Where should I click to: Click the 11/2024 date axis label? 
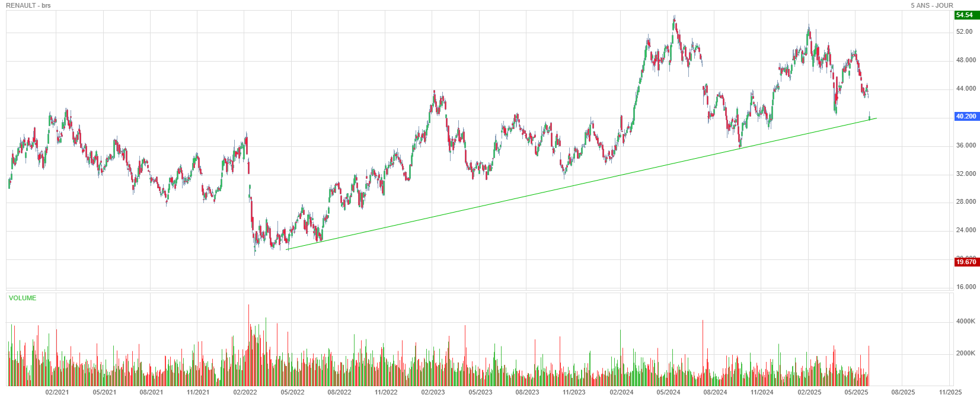point(762,392)
